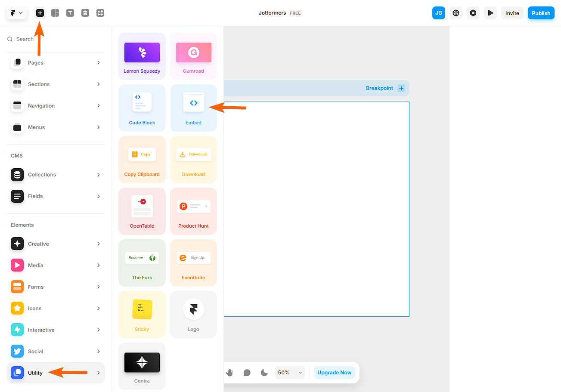This screenshot has width=561, height=392.
Task: Open the Layout tool in top toolbar
Action: pyautogui.click(x=55, y=13)
